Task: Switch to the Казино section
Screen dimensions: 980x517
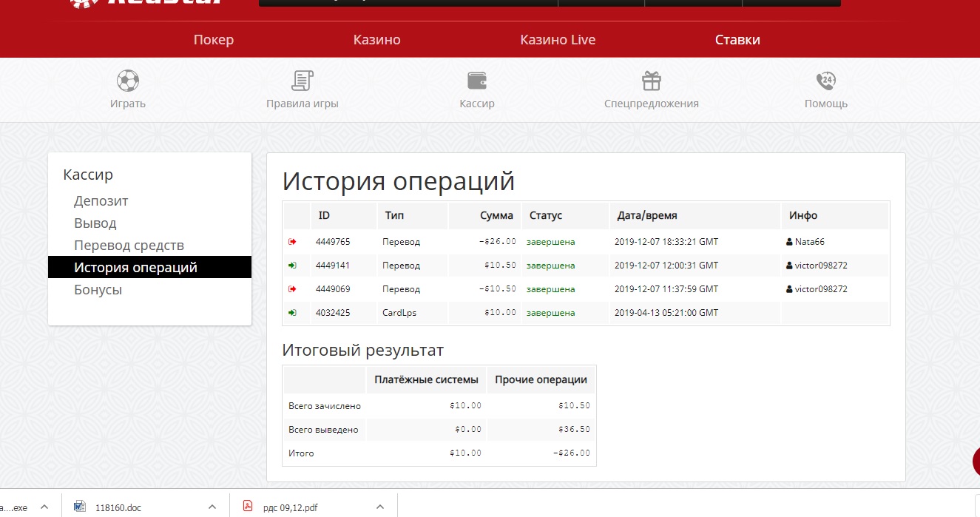Action: click(377, 40)
